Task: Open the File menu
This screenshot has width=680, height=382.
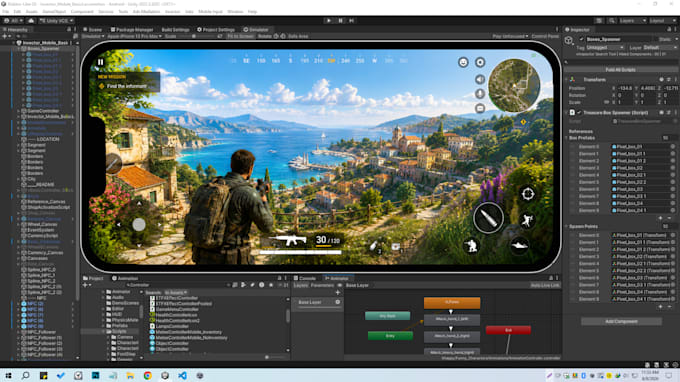Action: [x=5, y=12]
